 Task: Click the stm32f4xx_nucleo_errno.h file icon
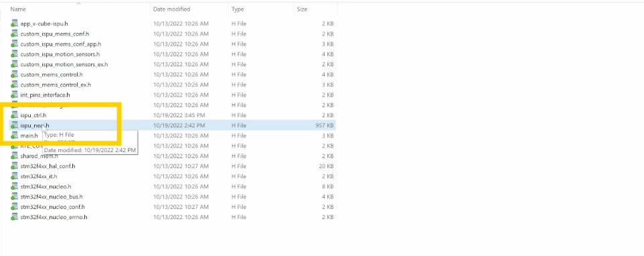pos(14,217)
